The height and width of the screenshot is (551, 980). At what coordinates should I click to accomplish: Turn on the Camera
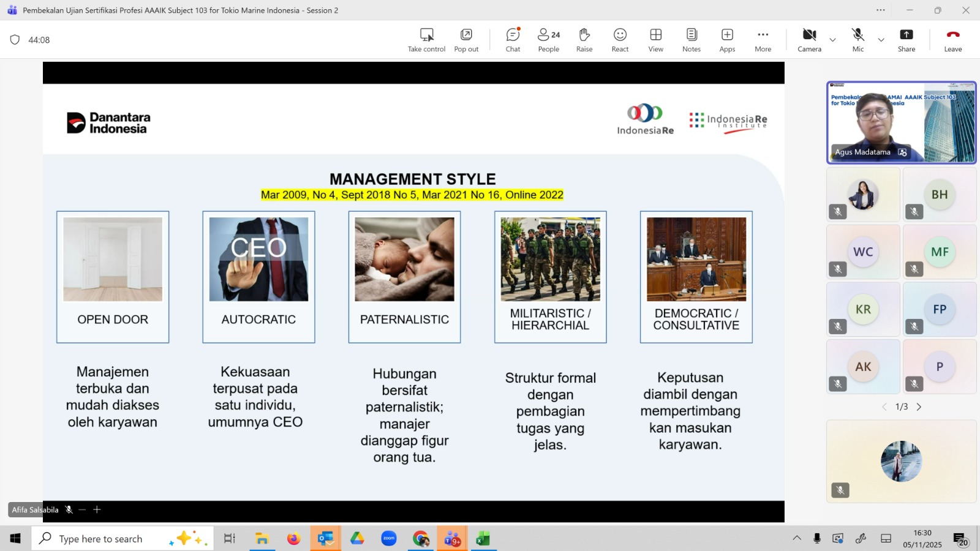click(809, 40)
